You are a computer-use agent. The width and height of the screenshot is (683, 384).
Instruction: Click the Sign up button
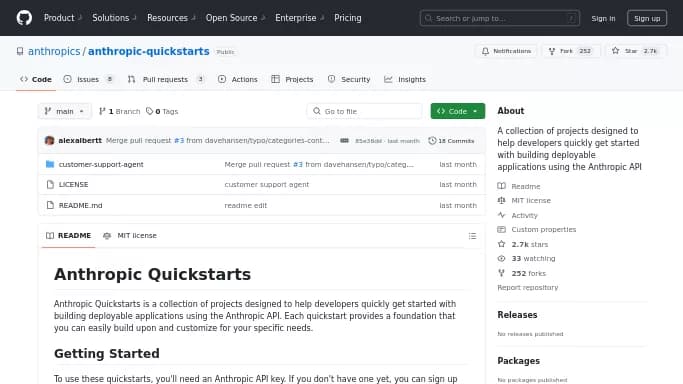[x=647, y=18]
